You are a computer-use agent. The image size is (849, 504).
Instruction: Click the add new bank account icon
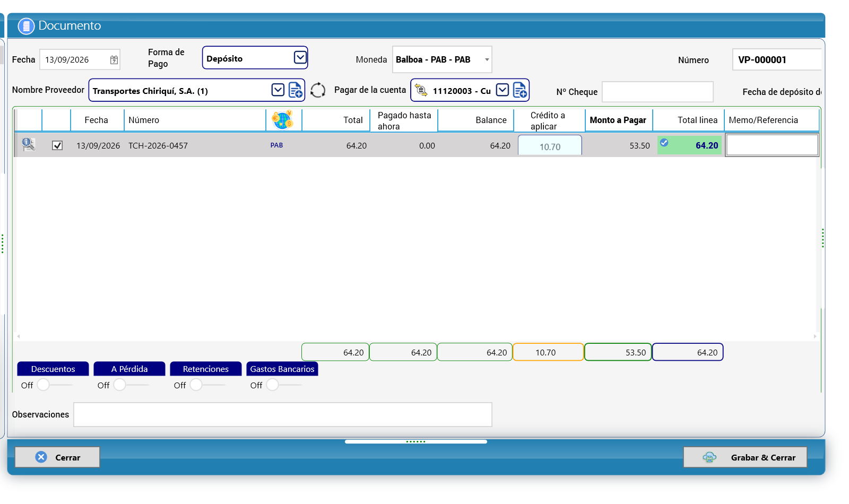point(520,90)
